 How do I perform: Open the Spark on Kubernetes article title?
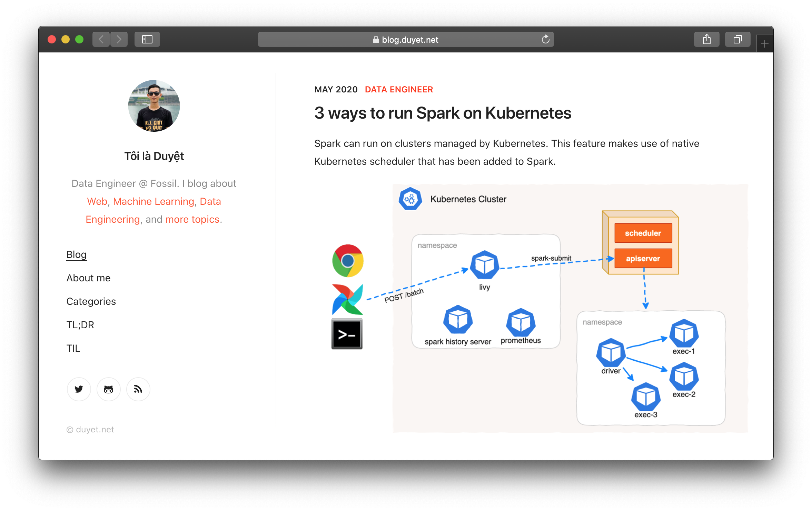coord(443,113)
